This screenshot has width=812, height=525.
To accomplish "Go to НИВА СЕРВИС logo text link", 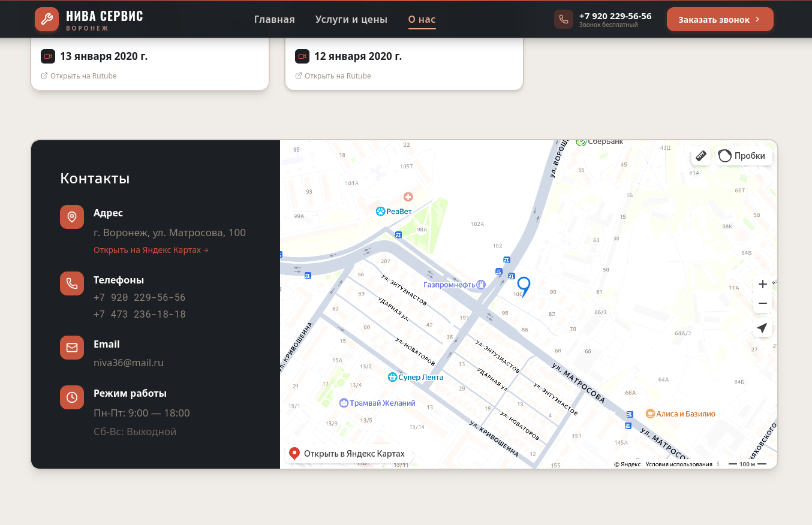I will tap(104, 16).
